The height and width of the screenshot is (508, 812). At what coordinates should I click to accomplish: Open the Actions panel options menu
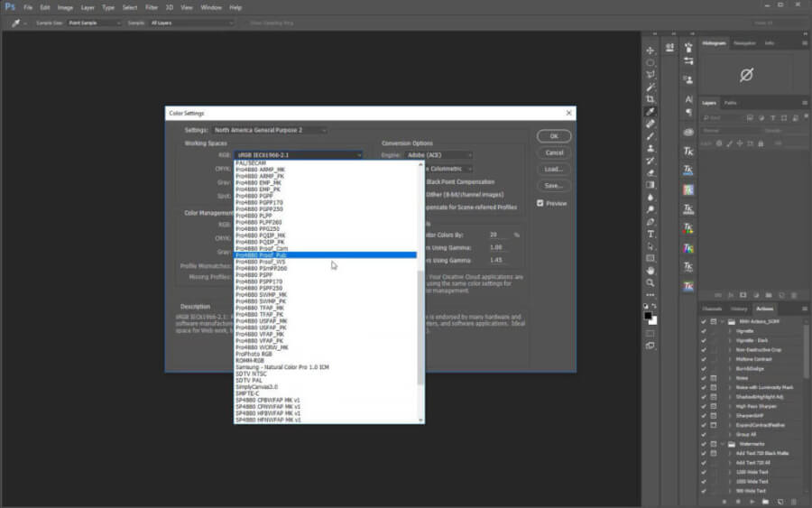click(805, 309)
